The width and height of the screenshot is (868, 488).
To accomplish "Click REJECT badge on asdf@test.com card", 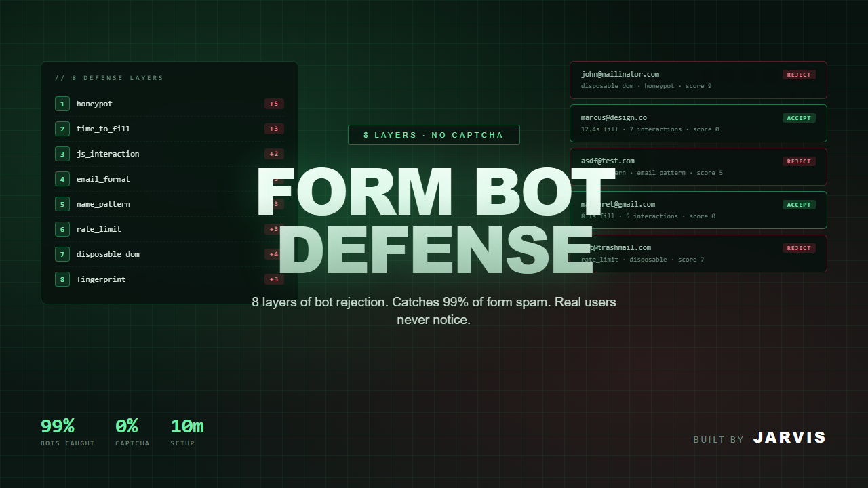I will pos(799,161).
